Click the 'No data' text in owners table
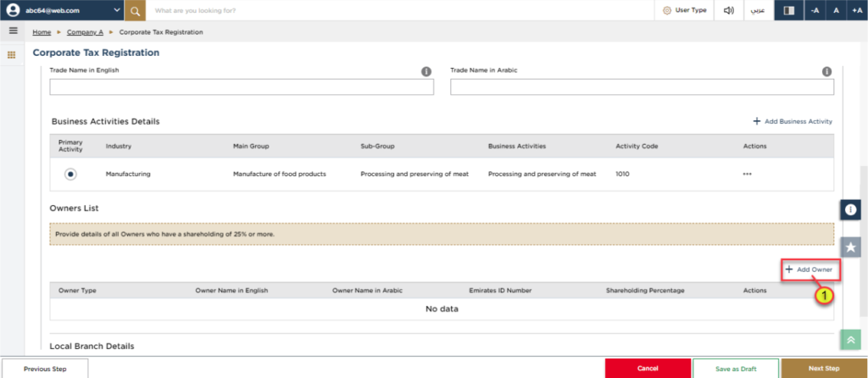This screenshot has height=378, width=868. [x=442, y=309]
